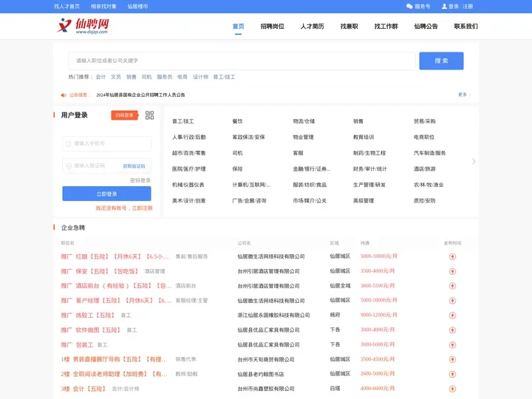Viewport: 532px width, 399px height.
Task: Open the 更多 announcements link
Action: [x=464, y=95]
